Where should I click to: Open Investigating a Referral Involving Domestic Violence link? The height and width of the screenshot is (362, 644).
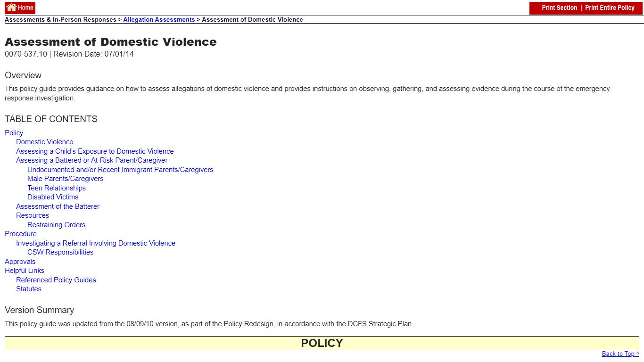tap(96, 243)
